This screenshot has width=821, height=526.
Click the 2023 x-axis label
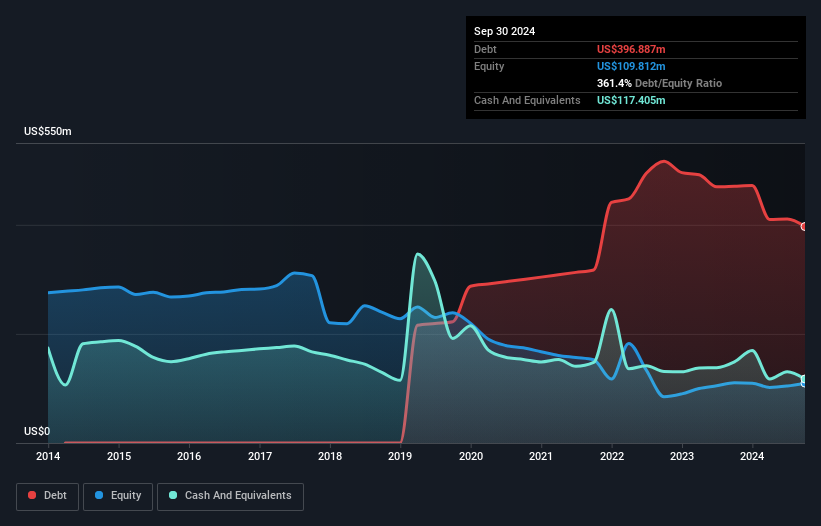[x=682, y=456]
